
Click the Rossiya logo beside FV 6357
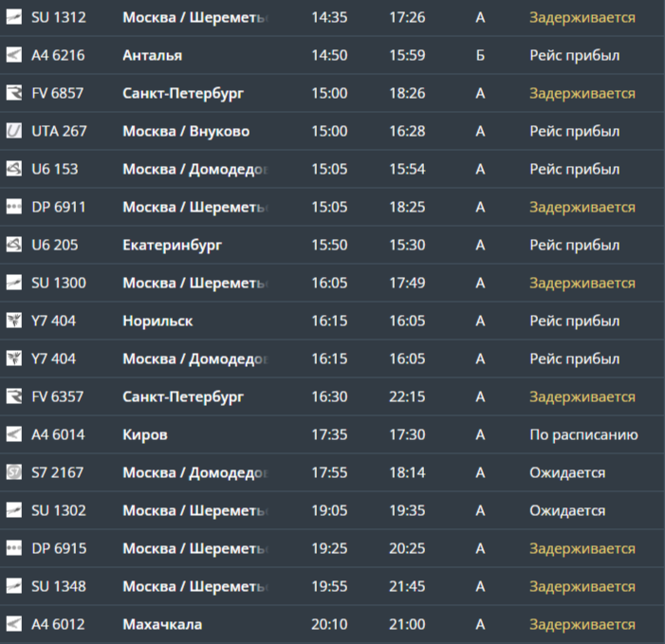pyautogui.click(x=14, y=396)
